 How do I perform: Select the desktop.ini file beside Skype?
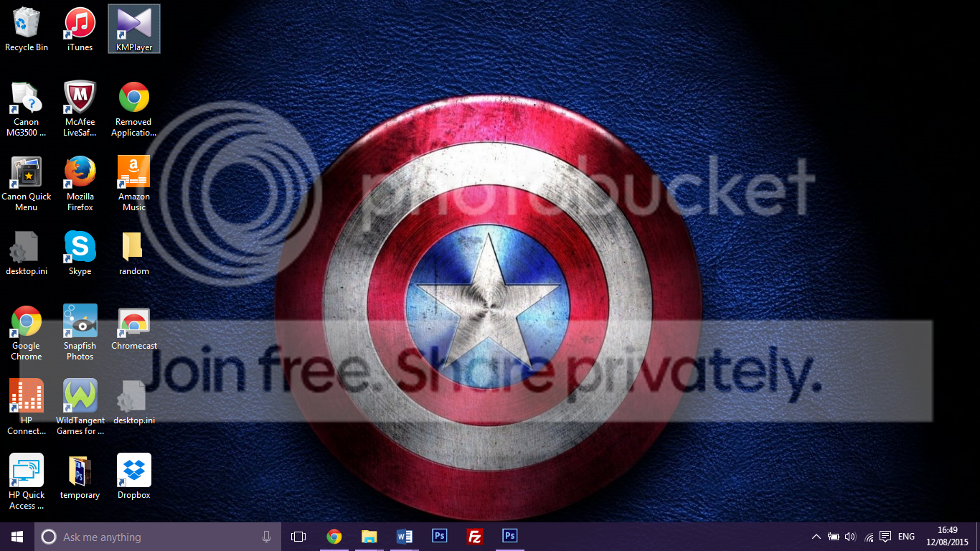[x=27, y=253]
